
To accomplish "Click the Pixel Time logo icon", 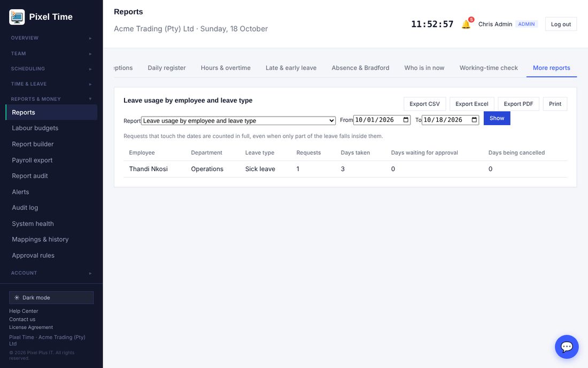I will tap(17, 17).
